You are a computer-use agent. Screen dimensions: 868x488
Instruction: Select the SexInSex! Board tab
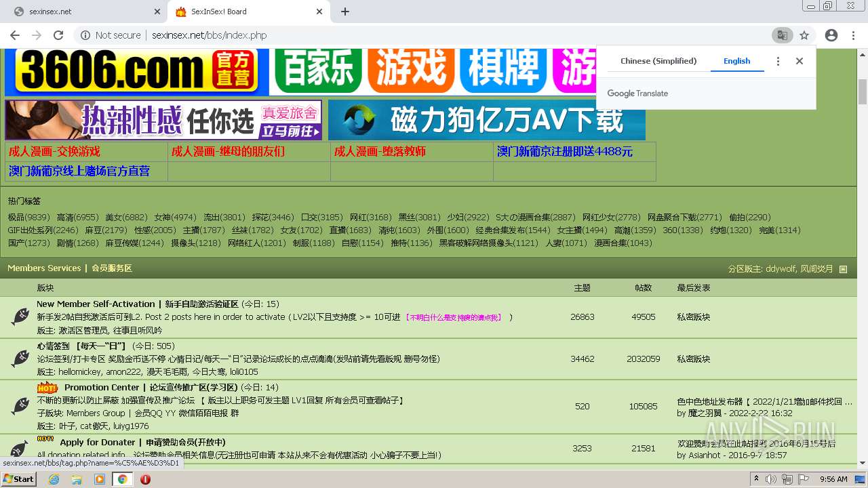click(x=249, y=12)
